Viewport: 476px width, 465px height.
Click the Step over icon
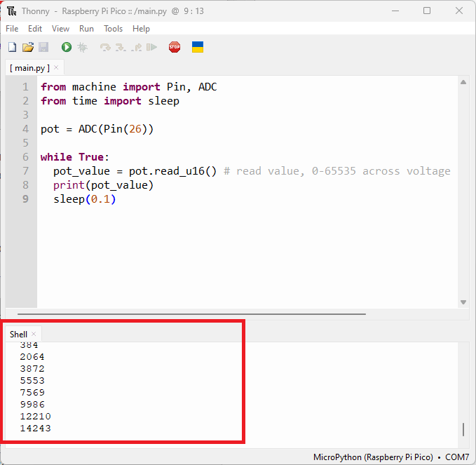(x=105, y=47)
